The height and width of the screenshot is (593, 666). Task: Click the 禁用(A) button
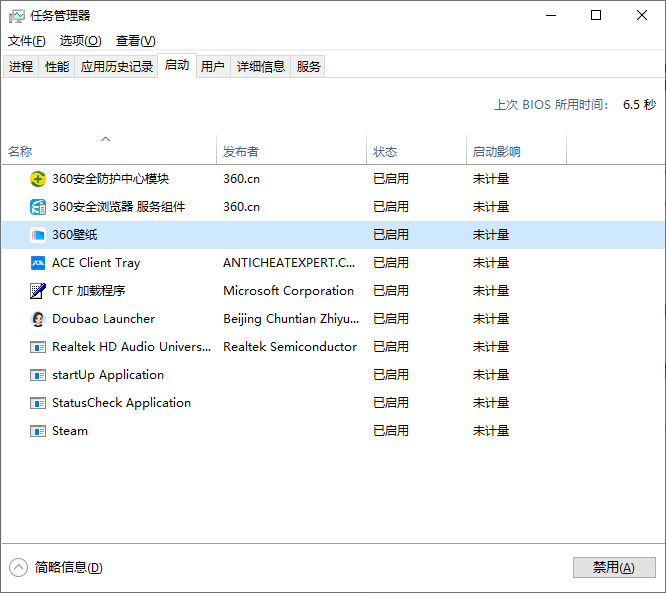(x=614, y=568)
